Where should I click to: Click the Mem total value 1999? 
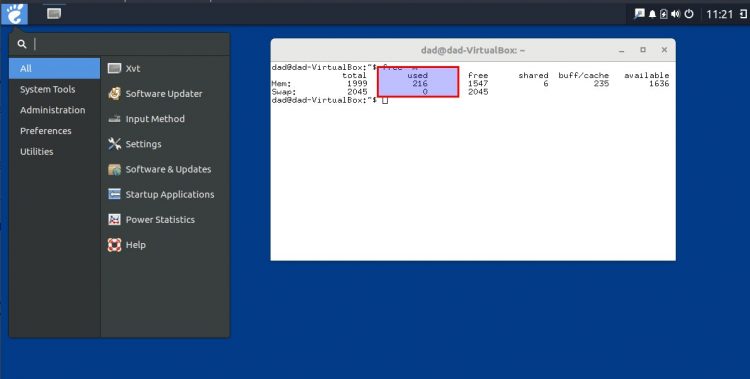357,84
